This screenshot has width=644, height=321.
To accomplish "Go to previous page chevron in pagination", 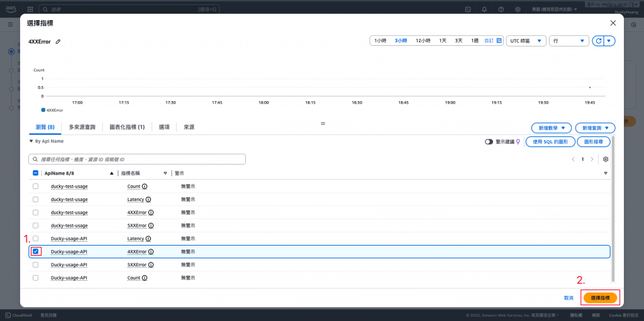I will click(x=573, y=160).
